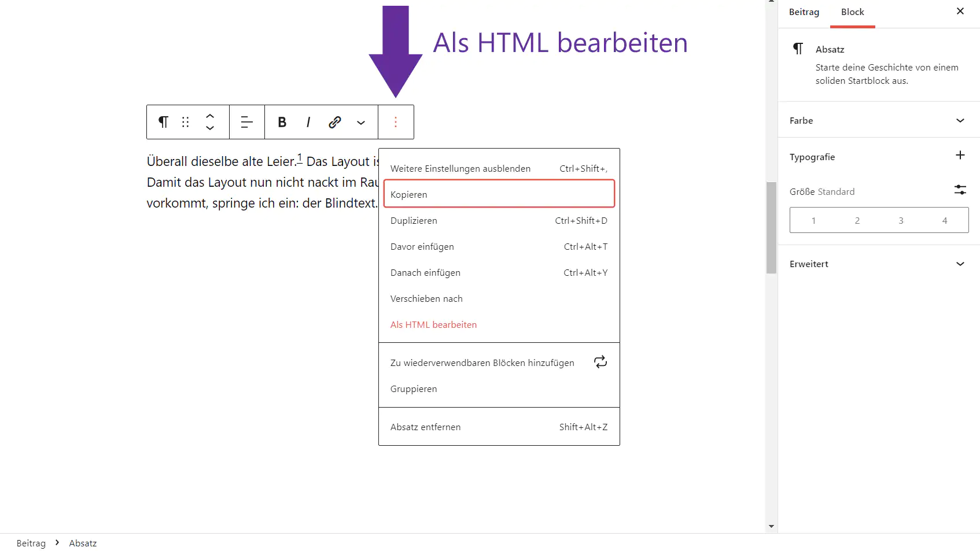Select Davor einfügen menu entry
The width and height of the screenshot is (980, 551).
click(499, 246)
